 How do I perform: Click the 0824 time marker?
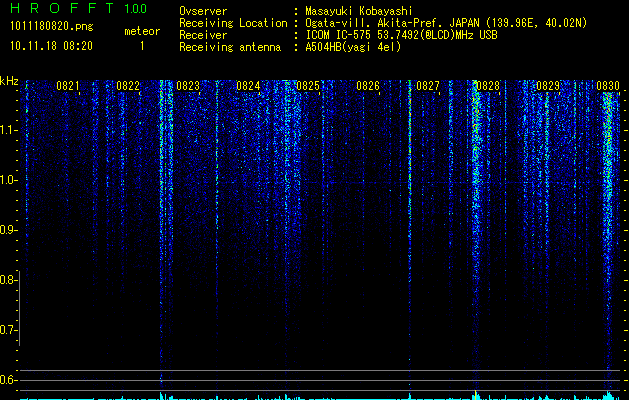(248, 86)
